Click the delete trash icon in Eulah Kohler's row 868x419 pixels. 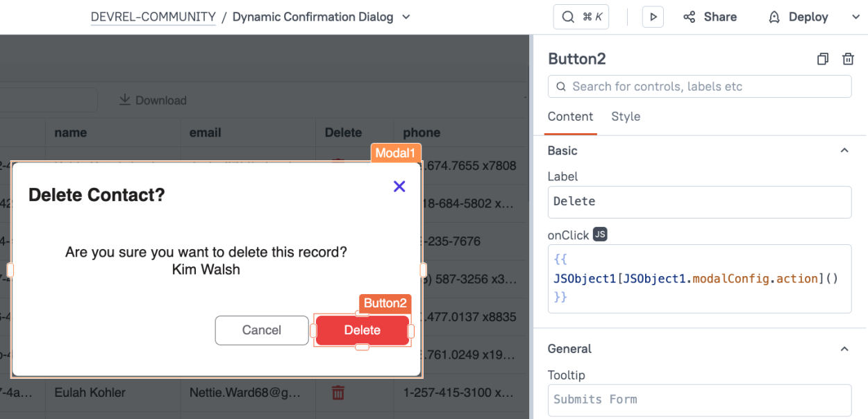338,392
